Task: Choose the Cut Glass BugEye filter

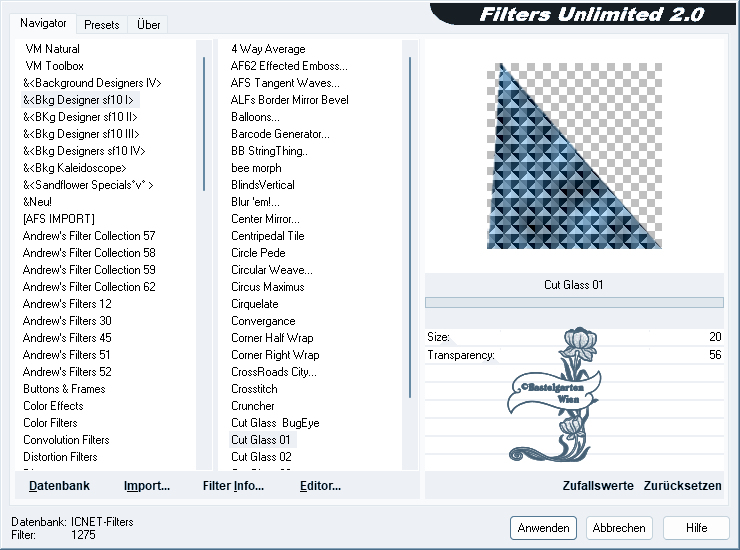Action: 275,423
